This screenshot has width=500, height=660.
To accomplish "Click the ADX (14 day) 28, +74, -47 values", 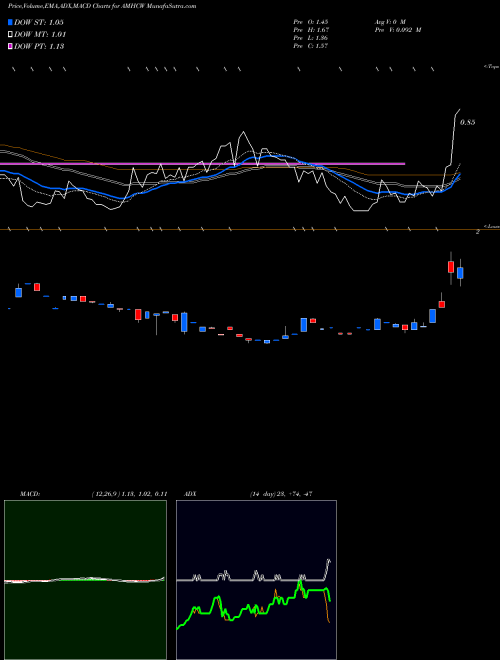I will [x=281, y=494].
